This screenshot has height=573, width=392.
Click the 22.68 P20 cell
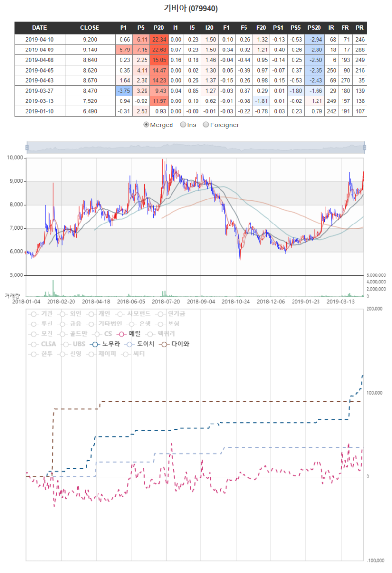(x=159, y=50)
